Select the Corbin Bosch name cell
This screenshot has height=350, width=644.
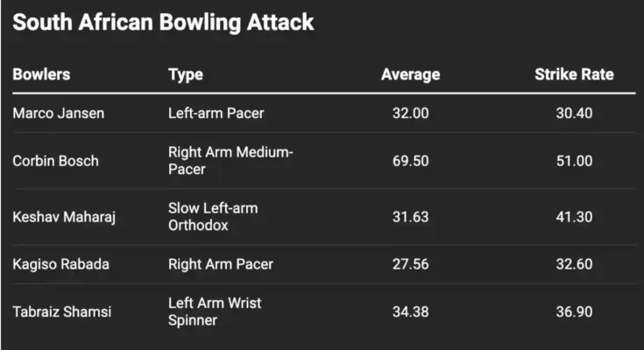point(55,161)
